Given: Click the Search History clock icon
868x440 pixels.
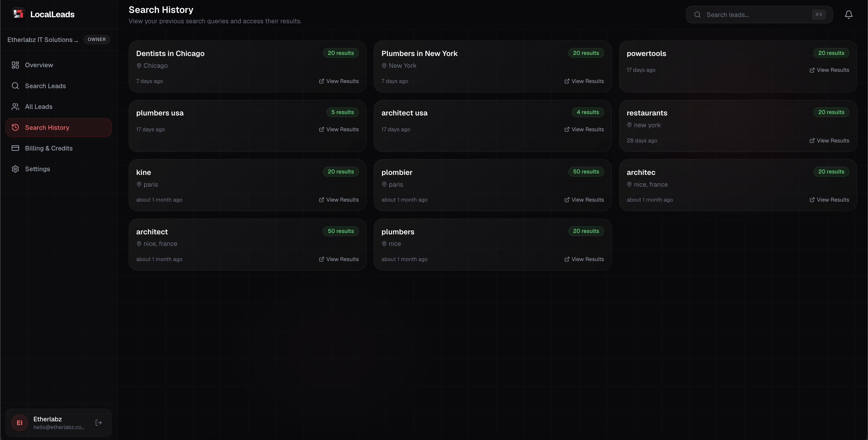Looking at the screenshot, I should [x=15, y=127].
